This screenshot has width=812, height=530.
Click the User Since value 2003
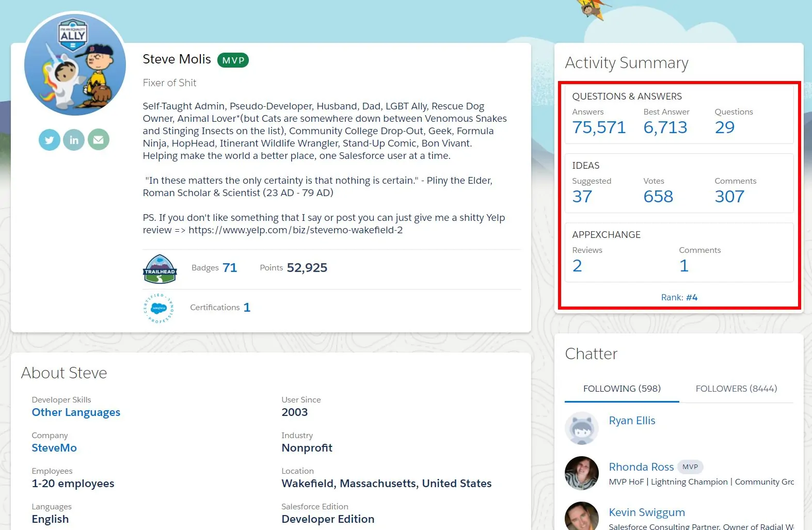[295, 412]
